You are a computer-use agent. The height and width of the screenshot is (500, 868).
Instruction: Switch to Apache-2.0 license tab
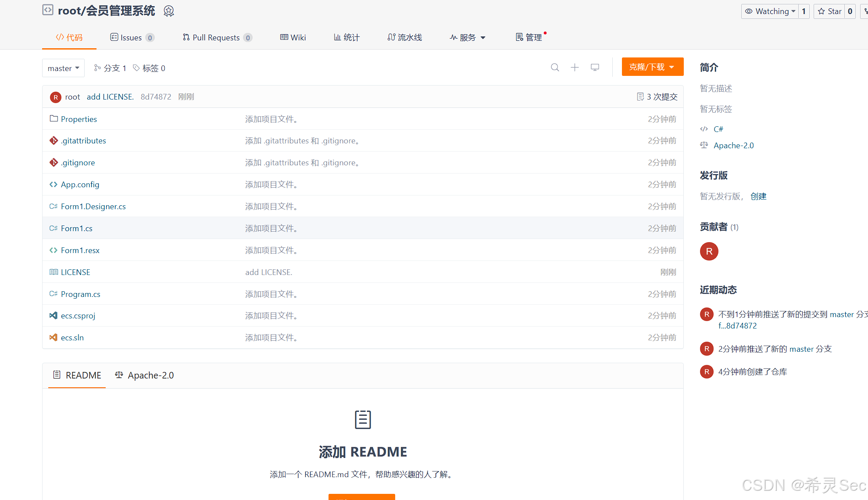tap(145, 375)
